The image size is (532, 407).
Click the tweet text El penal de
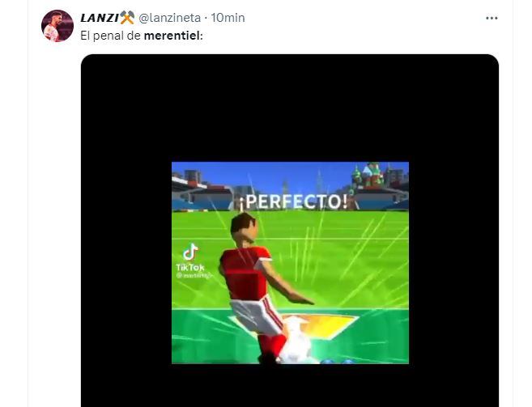pos(111,36)
